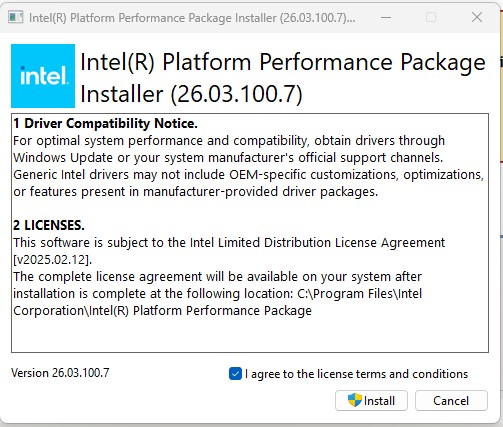503x427 pixels.
Task: Click the "I agree to the license terms" label
Action: click(356, 374)
